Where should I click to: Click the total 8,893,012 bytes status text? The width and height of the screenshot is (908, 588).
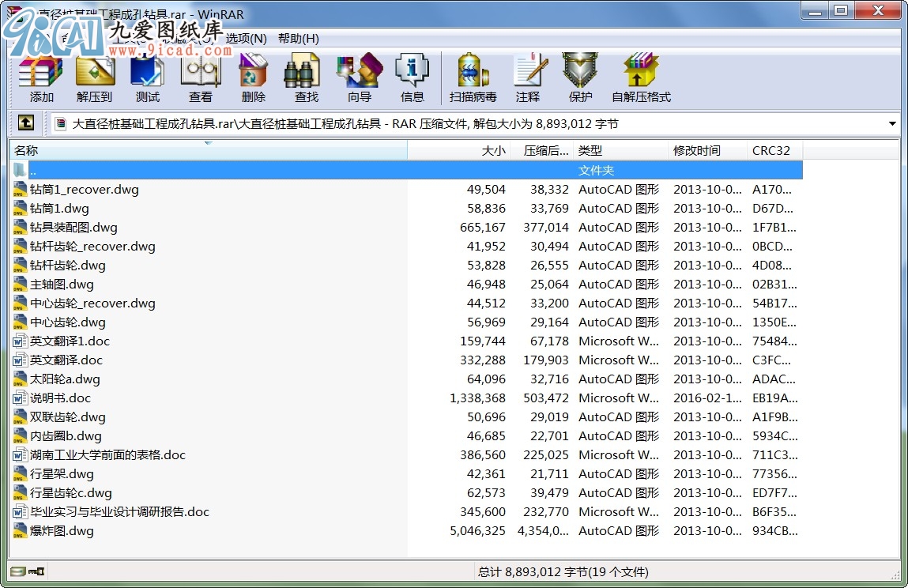coord(563,572)
